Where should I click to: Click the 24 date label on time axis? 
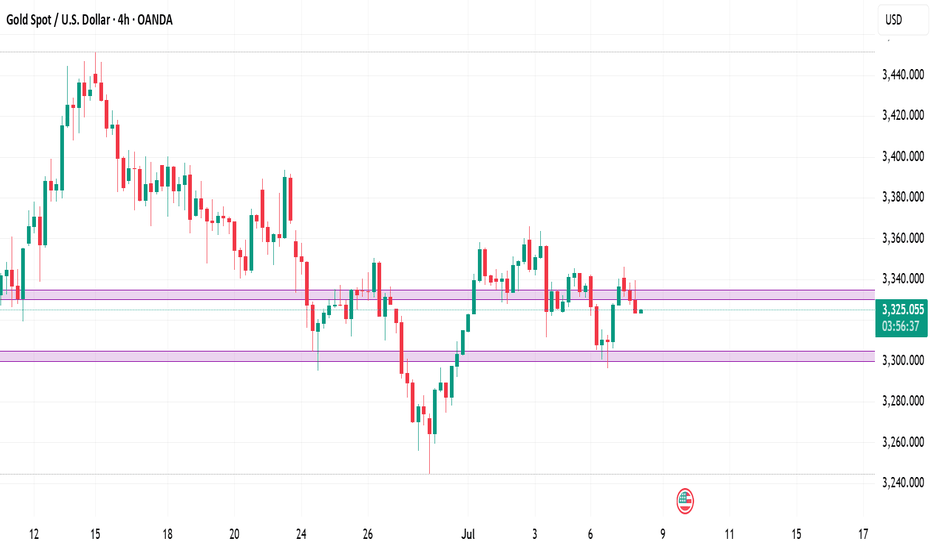301,534
